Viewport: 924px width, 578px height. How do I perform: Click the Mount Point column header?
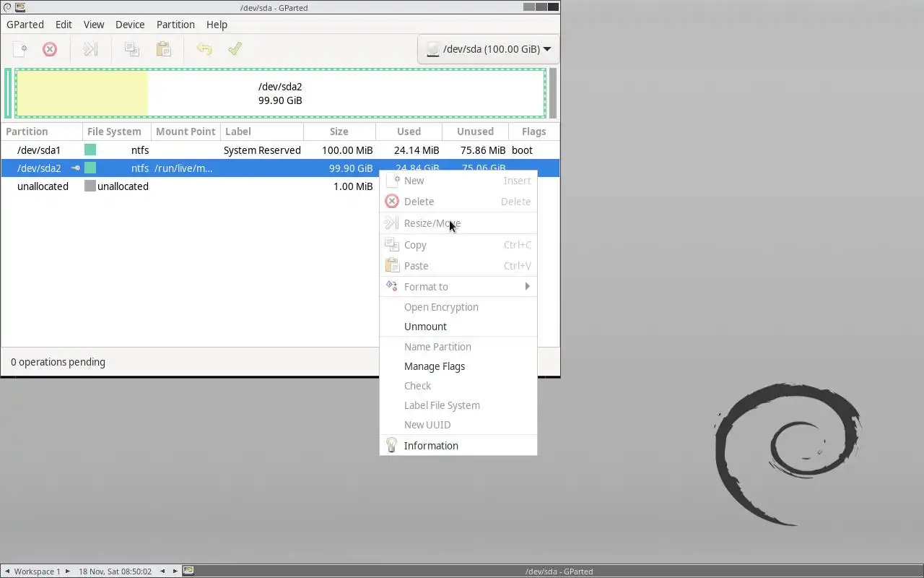click(x=186, y=131)
